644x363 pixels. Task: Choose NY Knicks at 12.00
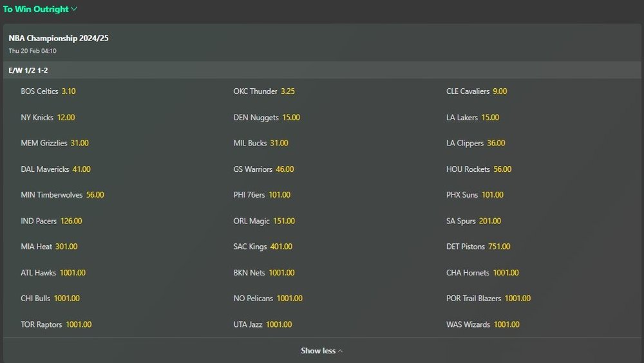point(66,118)
